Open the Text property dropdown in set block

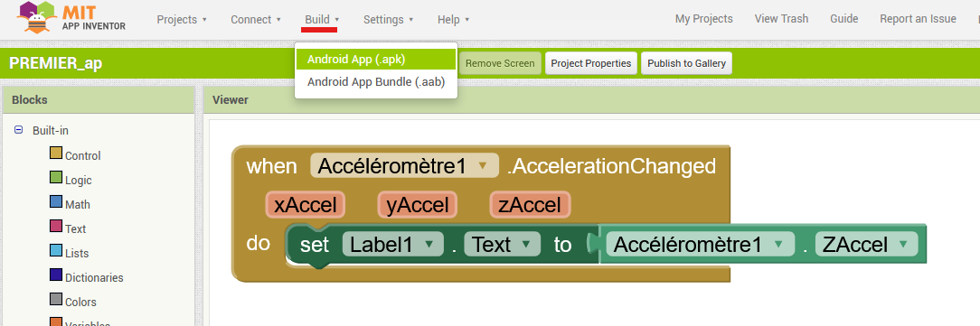coord(502,245)
